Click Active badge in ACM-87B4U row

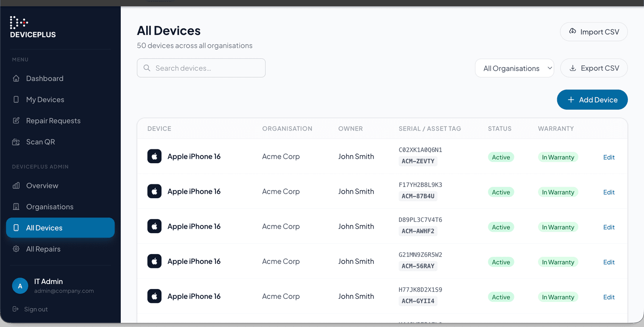[x=501, y=192]
